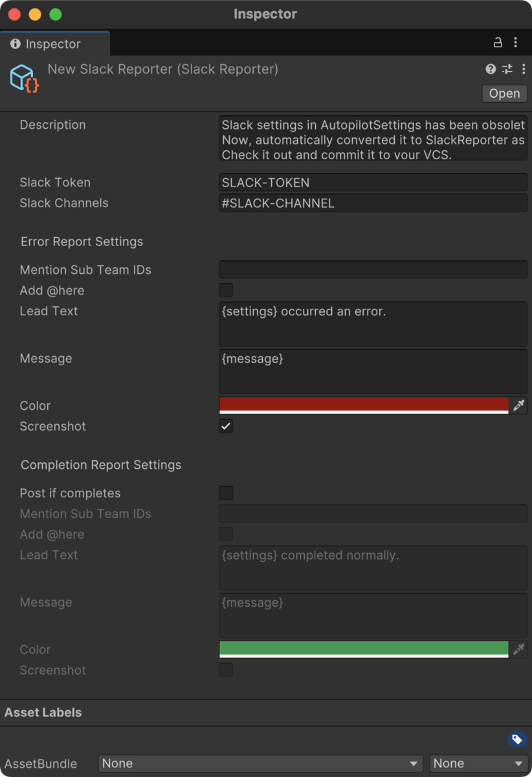The image size is (532, 777).
Task: Pick error color with eyedropper
Action: click(x=518, y=406)
